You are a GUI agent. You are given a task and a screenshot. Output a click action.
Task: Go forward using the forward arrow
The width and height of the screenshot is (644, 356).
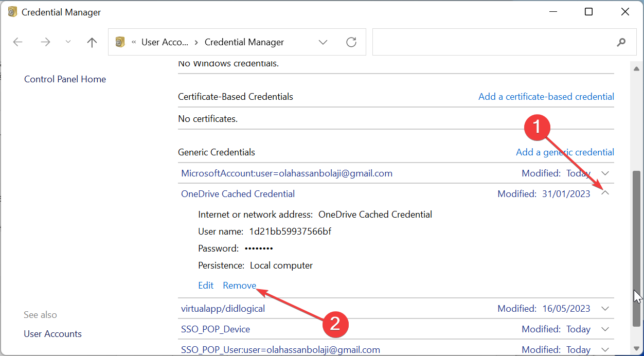click(46, 42)
